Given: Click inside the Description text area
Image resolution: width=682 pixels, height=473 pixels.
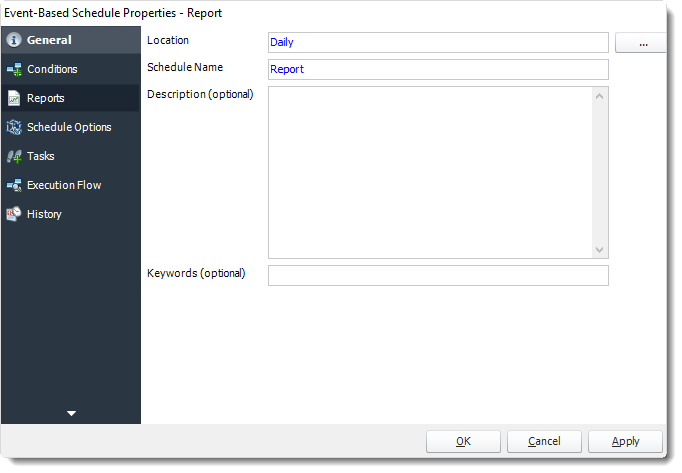Looking at the screenshot, I should coord(430,172).
